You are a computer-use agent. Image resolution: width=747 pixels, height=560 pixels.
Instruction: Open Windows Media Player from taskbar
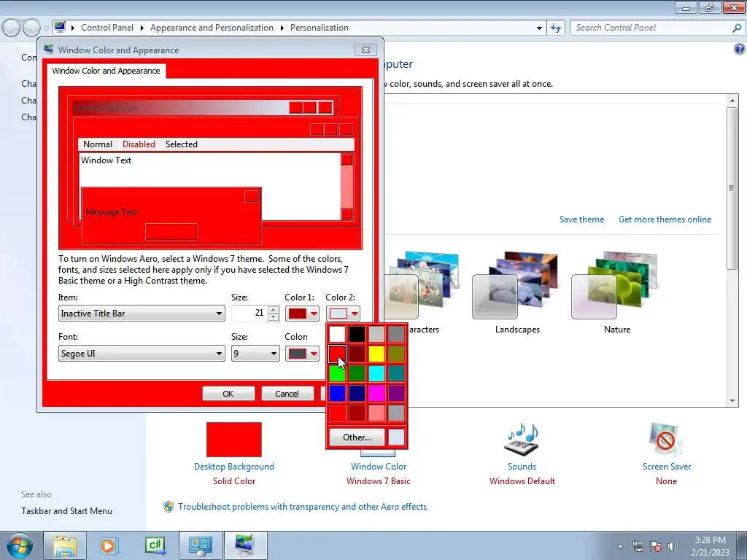[109, 545]
